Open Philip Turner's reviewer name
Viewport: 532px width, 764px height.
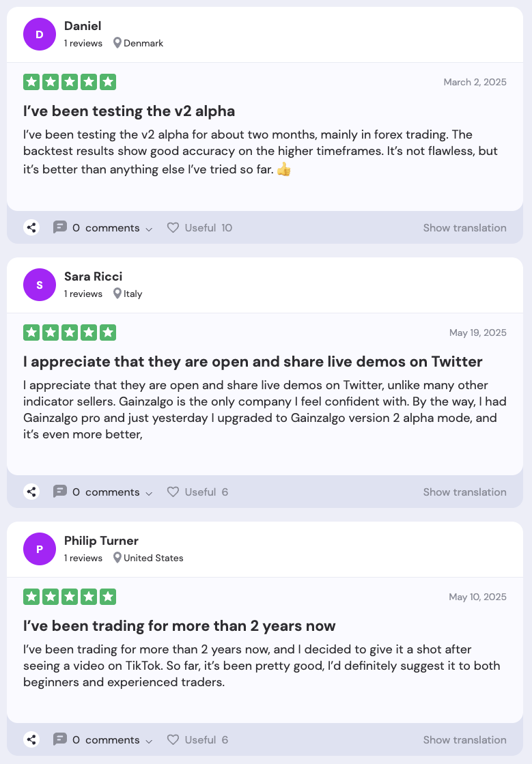coord(101,541)
